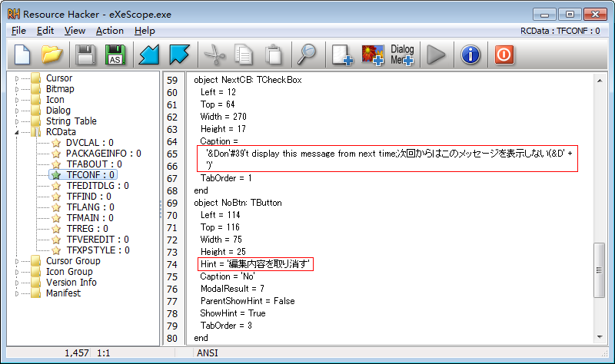Image resolution: width=615 pixels, height=364 pixels.
Task: Click the editor scrollbar down arrow
Action: click(600, 337)
